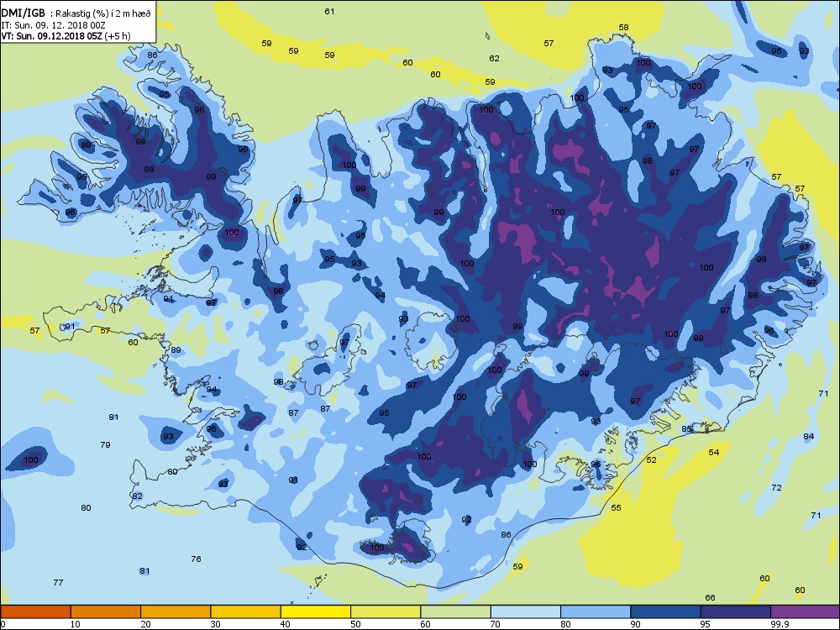Click the humidity value '55' on the map
Viewport: 840px width, 630px height.
[616, 507]
